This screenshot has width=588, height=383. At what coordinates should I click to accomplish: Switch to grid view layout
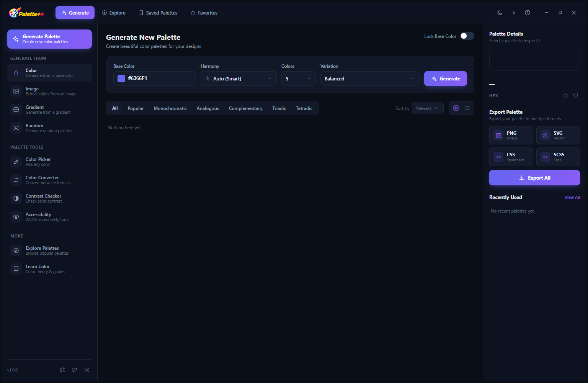tap(456, 108)
